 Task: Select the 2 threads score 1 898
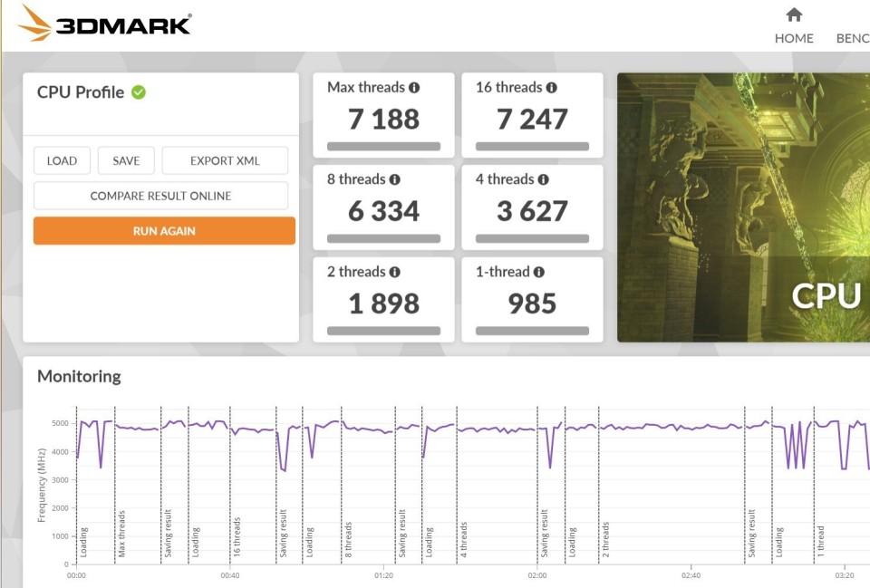[x=383, y=304]
